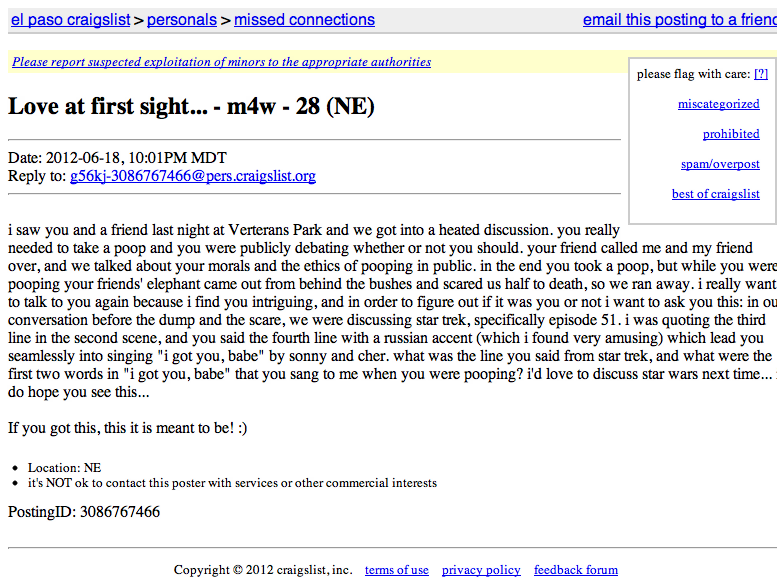Open the missed connections breadcrumb link
The width and height of the screenshot is (777, 580).
coord(304,20)
